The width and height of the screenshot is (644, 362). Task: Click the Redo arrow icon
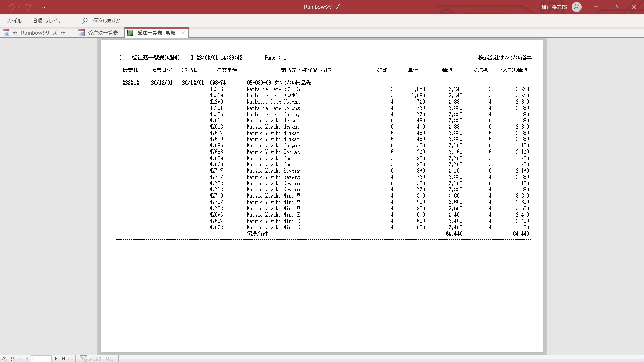pos(28,7)
